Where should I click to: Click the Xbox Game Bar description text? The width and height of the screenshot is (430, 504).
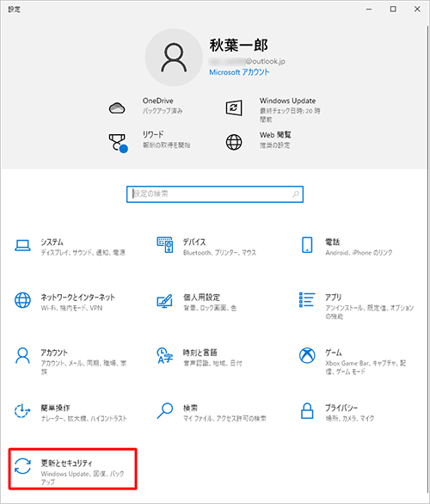[365, 367]
